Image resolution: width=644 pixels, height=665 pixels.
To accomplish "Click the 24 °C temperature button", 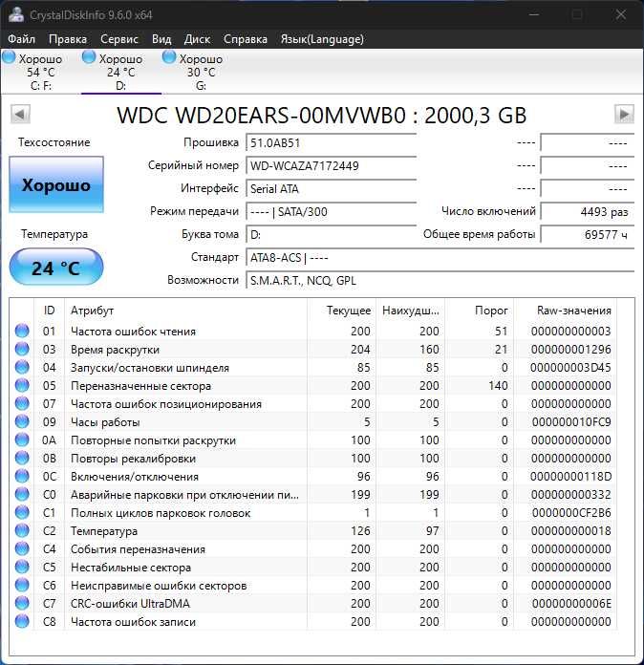I will click(x=56, y=268).
